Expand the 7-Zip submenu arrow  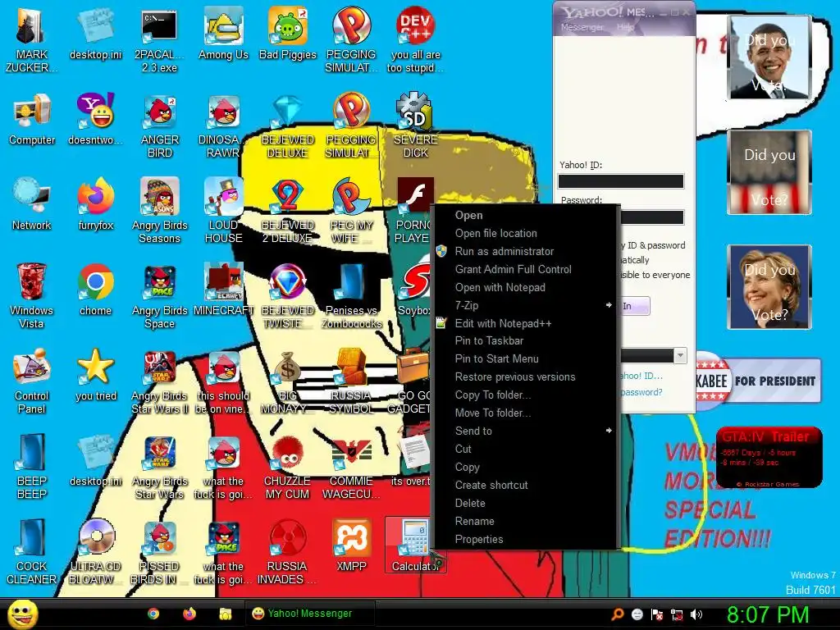pyautogui.click(x=609, y=305)
